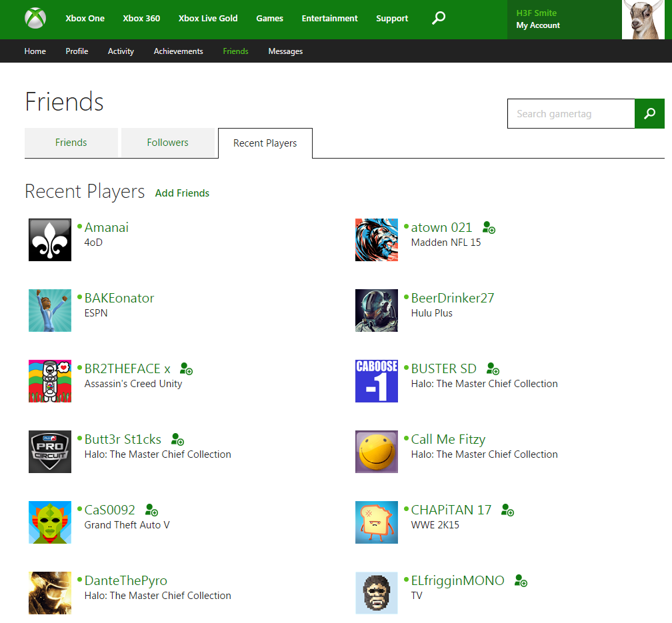Open BeerDrinker27's profile link
672x623 pixels.
[x=453, y=299]
